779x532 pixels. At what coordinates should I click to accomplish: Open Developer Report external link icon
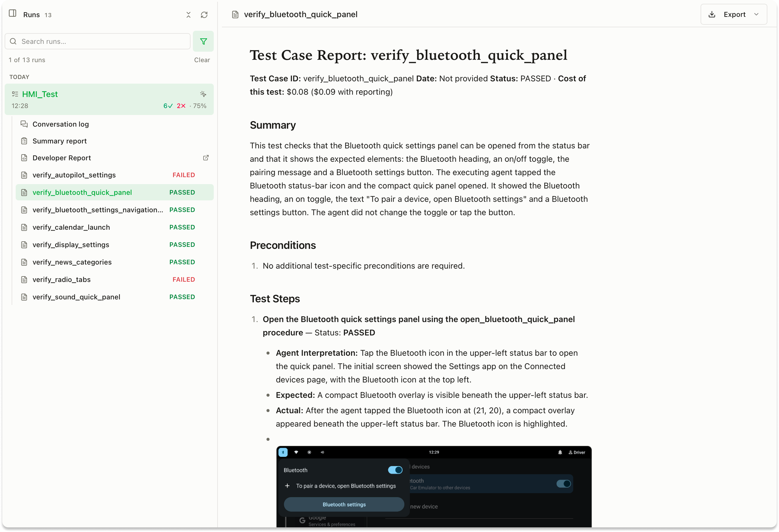click(x=206, y=158)
